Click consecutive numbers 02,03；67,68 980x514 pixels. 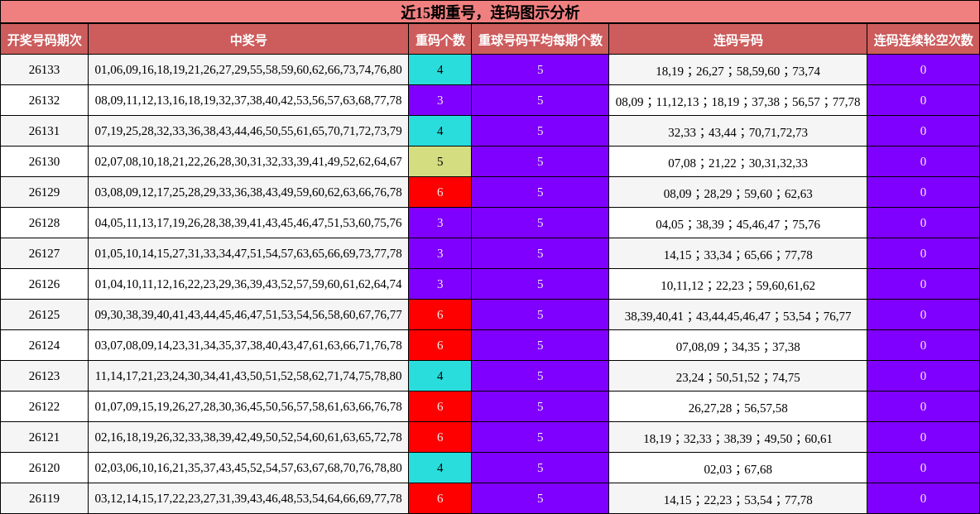(737, 469)
